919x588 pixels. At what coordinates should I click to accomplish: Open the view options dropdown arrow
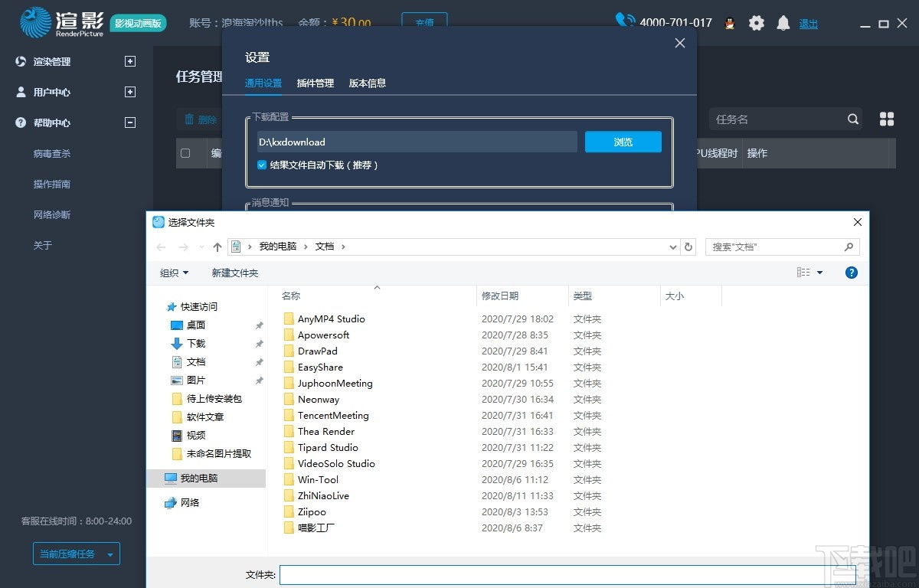(x=821, y=272)
